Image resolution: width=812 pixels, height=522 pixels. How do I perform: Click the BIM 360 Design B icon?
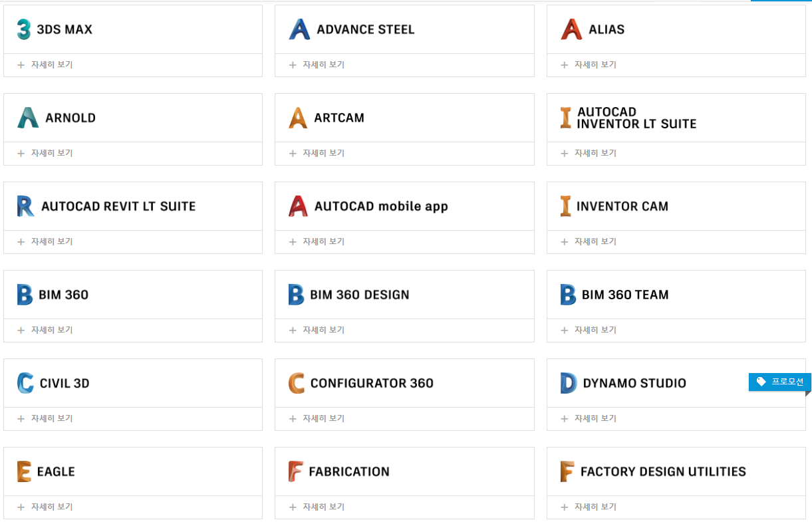pos(296,295)
